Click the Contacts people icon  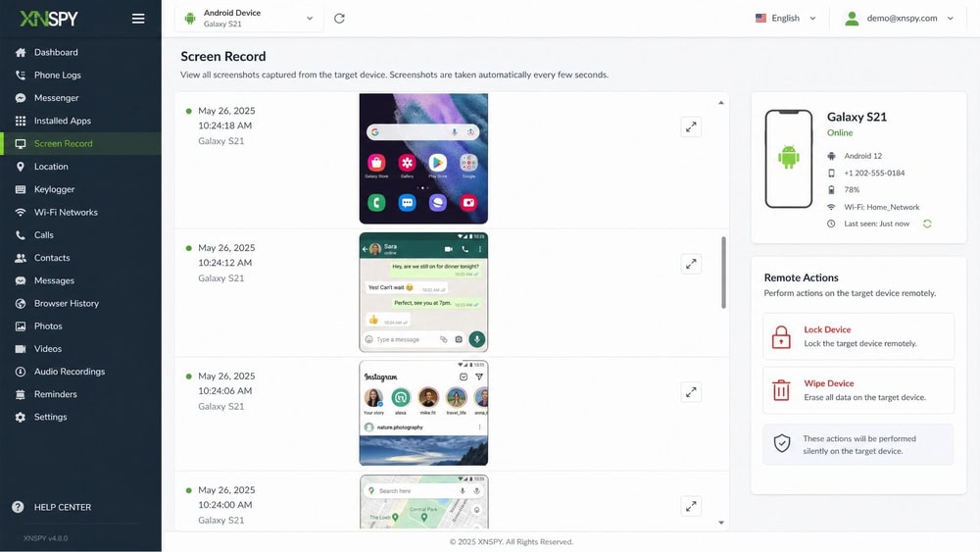point(21,258)
